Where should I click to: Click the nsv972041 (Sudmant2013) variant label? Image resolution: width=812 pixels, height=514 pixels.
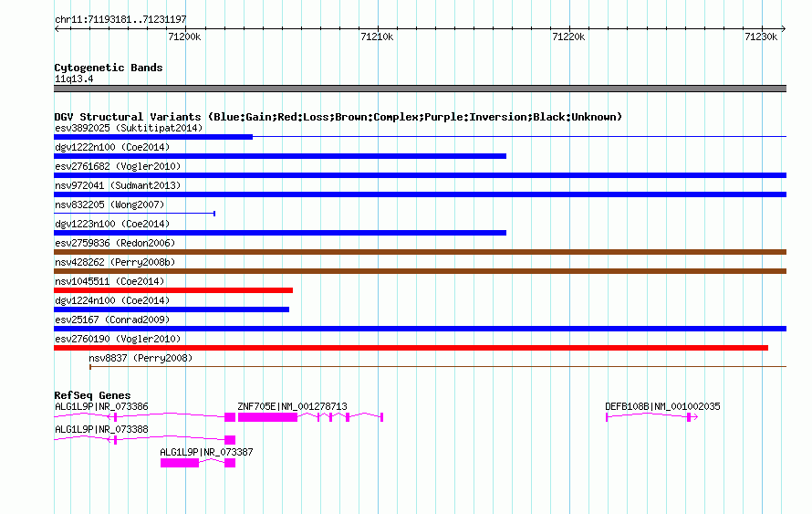[118, 185]
